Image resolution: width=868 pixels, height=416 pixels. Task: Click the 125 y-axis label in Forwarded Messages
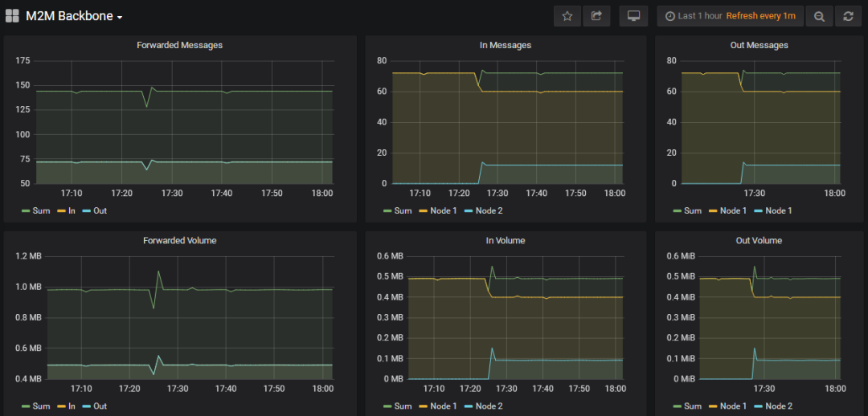point(23,109)
